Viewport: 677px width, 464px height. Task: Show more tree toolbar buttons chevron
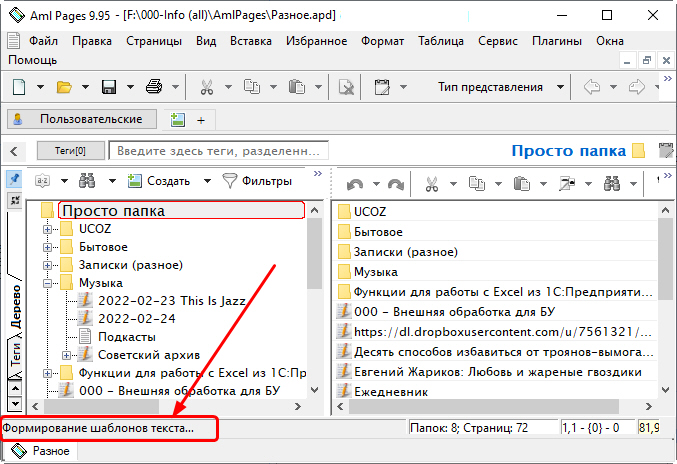[x=318, y=174]
